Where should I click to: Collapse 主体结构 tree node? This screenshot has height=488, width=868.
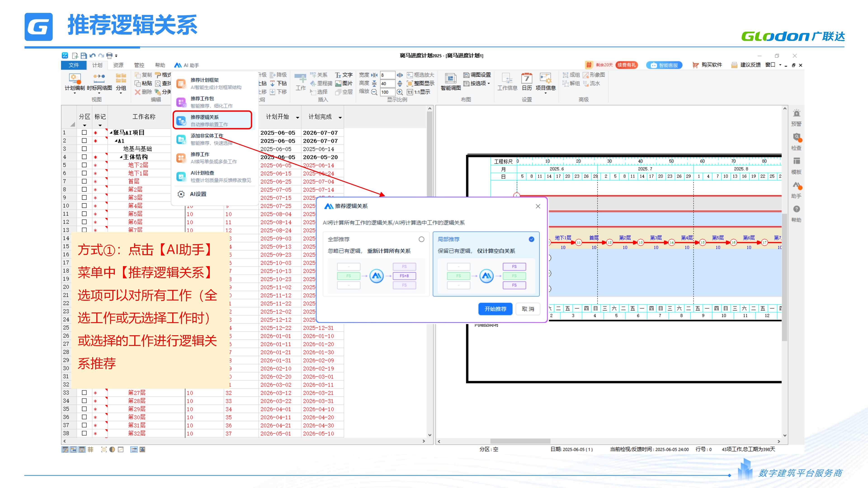coord(121,157)
